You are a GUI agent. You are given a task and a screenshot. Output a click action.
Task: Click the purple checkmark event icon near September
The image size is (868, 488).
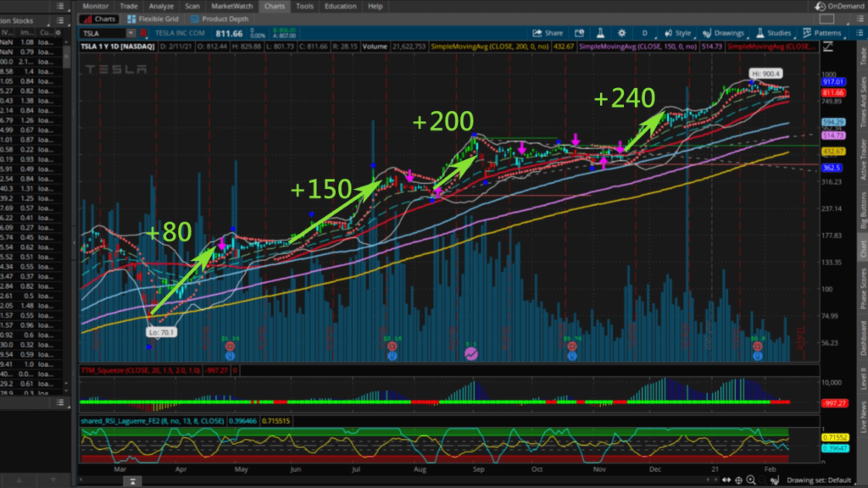(471, 353)
